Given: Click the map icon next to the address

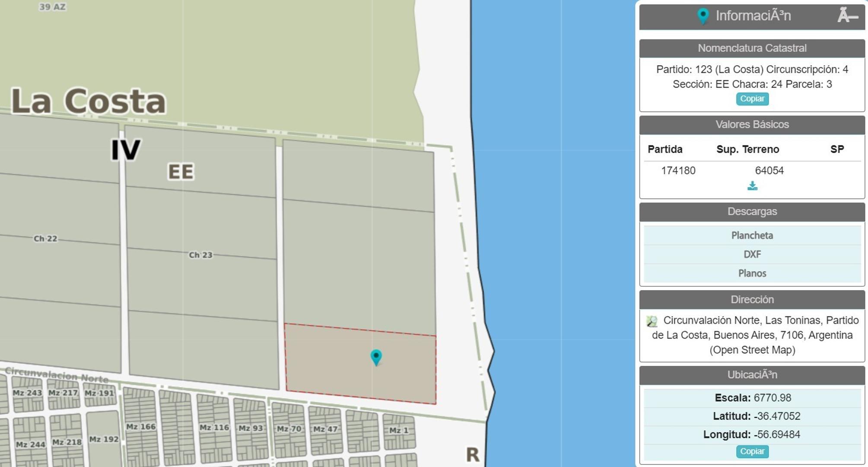Looking at the screenshot, I should tap(652, 321).
